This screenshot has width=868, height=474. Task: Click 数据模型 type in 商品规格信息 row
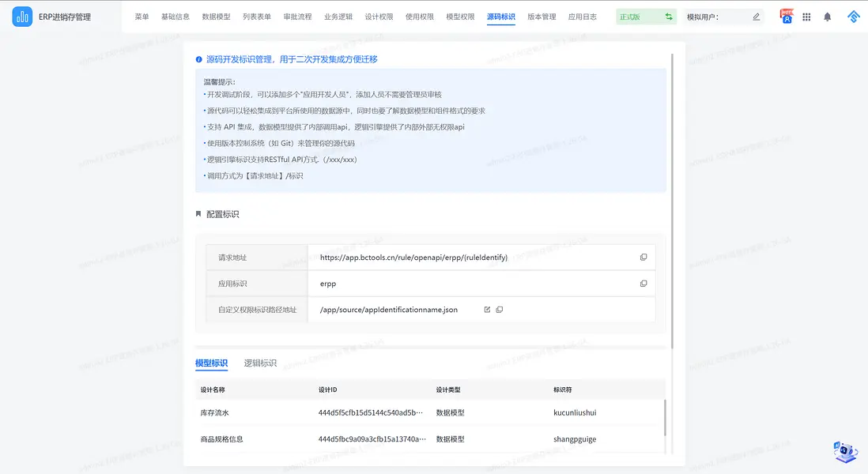coord(450,439)
